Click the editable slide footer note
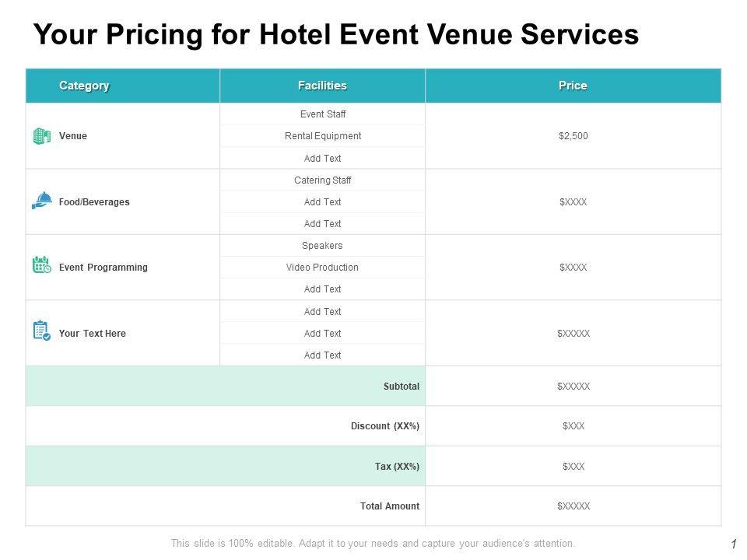This screenshot has height=560, width=747. 373,544
